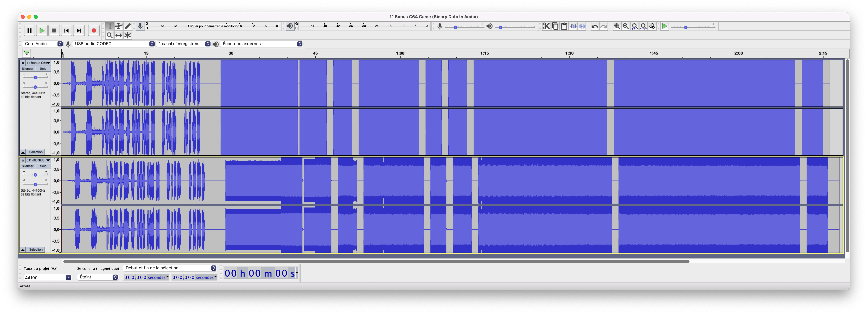Fit selection to window width
868x314 pixels.
click(634, 26)
